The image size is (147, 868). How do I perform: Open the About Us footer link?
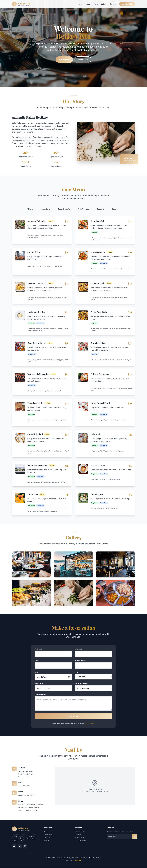click(46, 837)
